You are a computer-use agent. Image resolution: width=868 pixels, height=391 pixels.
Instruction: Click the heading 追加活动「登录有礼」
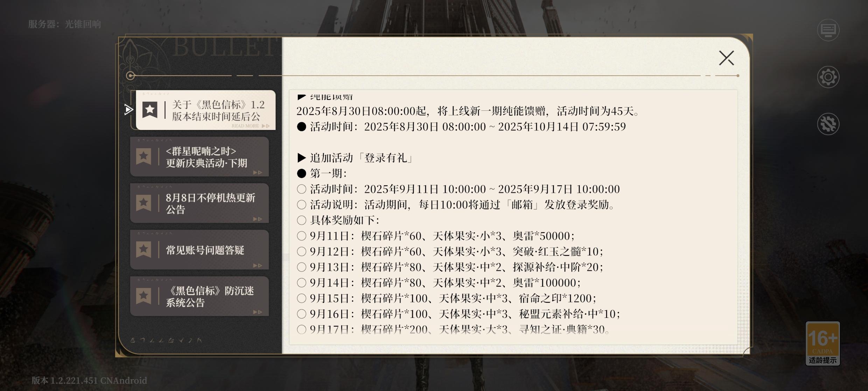[x=355, y=158]
